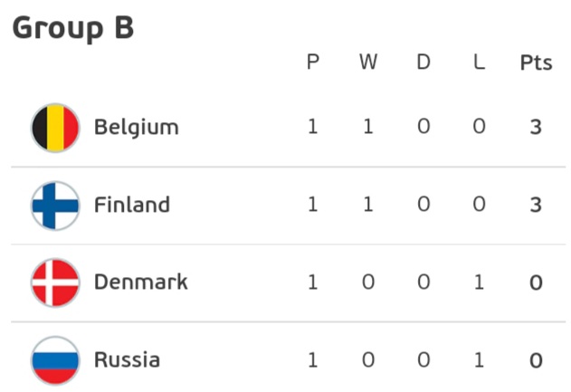Select the Denmark team name
This screenshot has height=392, width=571.
(140, 282)
